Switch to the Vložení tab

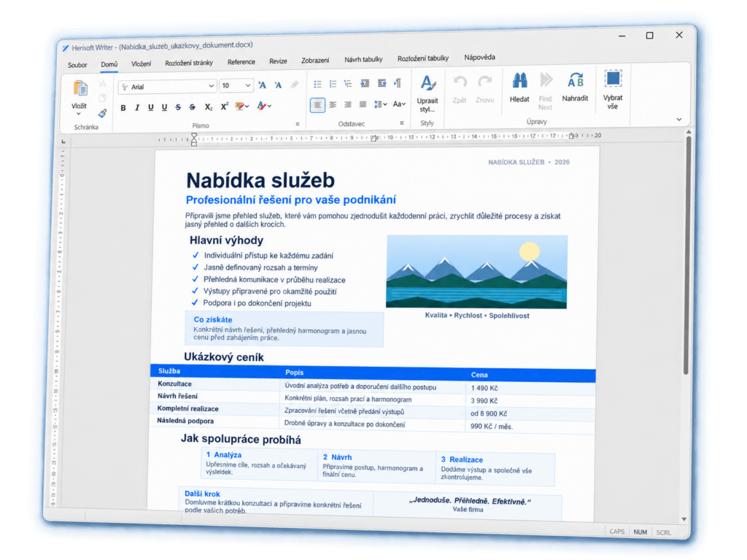(142, 64)
